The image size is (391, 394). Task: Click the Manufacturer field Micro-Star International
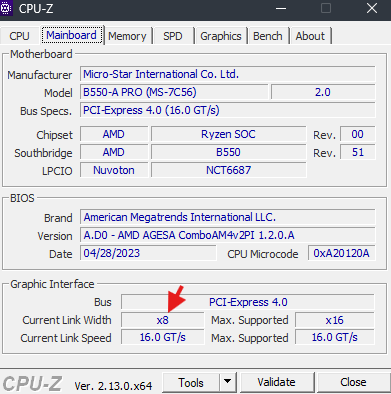(x=228, y=74)
